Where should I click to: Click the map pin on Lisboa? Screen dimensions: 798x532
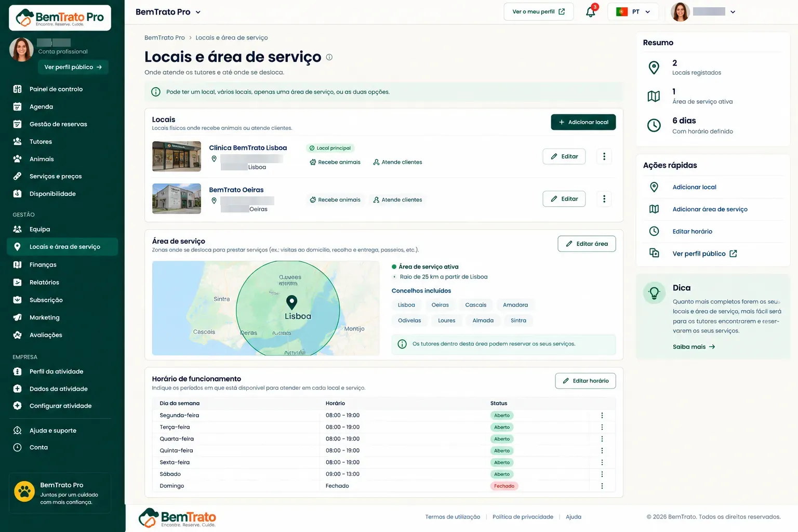point(292,302)
